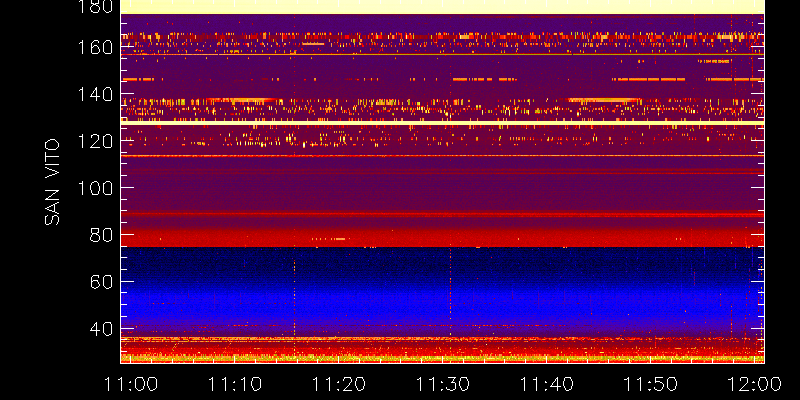Viewport: 800px width, 400px height.
Task: Click the 40 frequency axis label
Action: point(101,329)
